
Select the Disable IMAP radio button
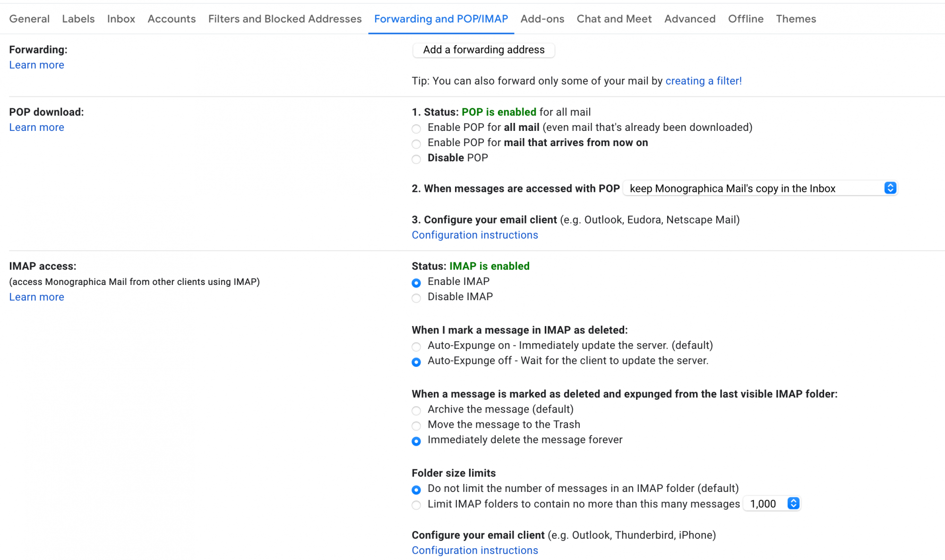click(416, 298)
